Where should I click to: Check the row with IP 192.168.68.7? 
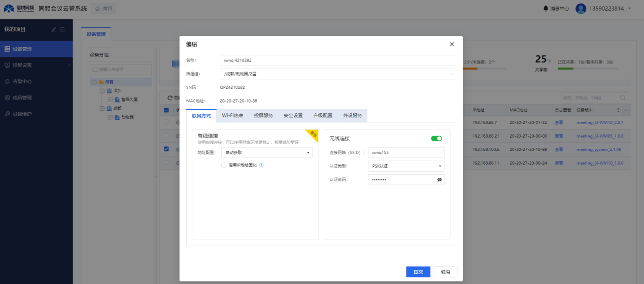tap(166, 122)
